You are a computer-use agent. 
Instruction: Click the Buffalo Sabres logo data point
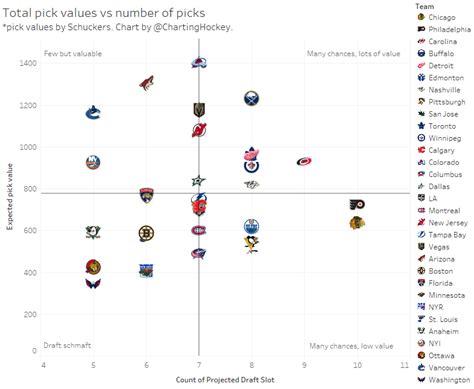click(x=251, y=98)
